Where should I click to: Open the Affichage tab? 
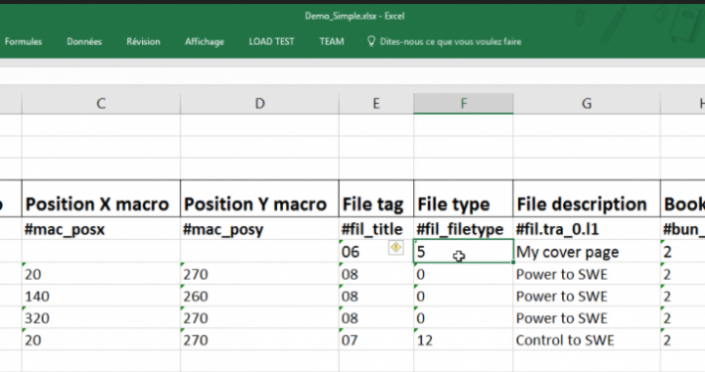coord(205,41)
